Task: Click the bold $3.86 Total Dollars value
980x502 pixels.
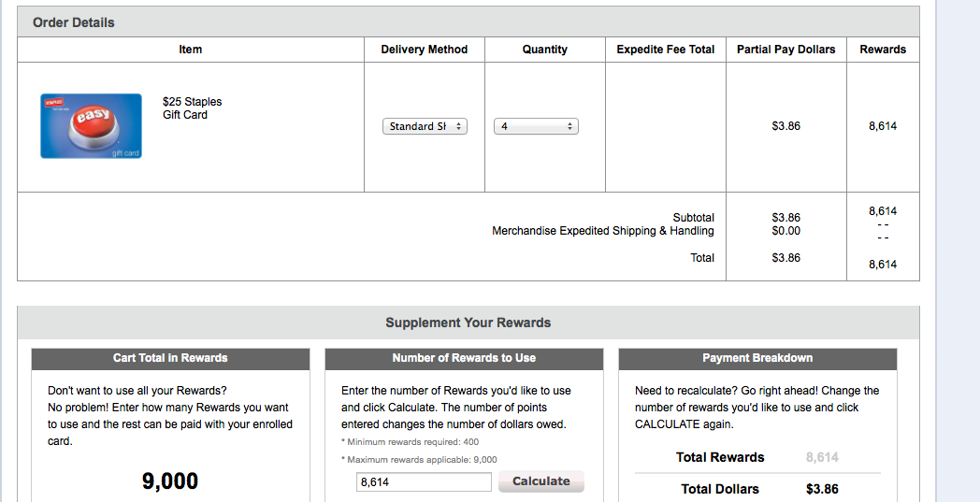Action: pyautogui.click(x=822, y=489)
